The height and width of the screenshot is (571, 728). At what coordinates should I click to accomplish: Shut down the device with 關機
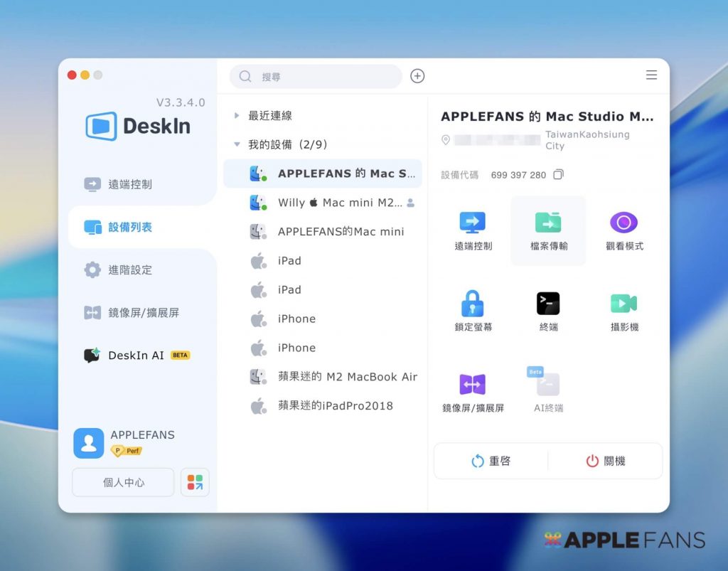(x=605, y=461)
